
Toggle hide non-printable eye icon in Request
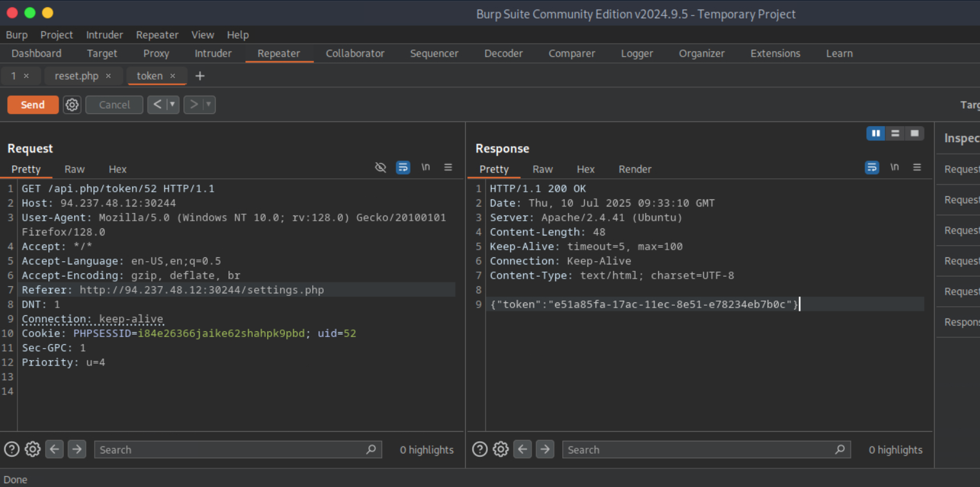click(380, 167)
